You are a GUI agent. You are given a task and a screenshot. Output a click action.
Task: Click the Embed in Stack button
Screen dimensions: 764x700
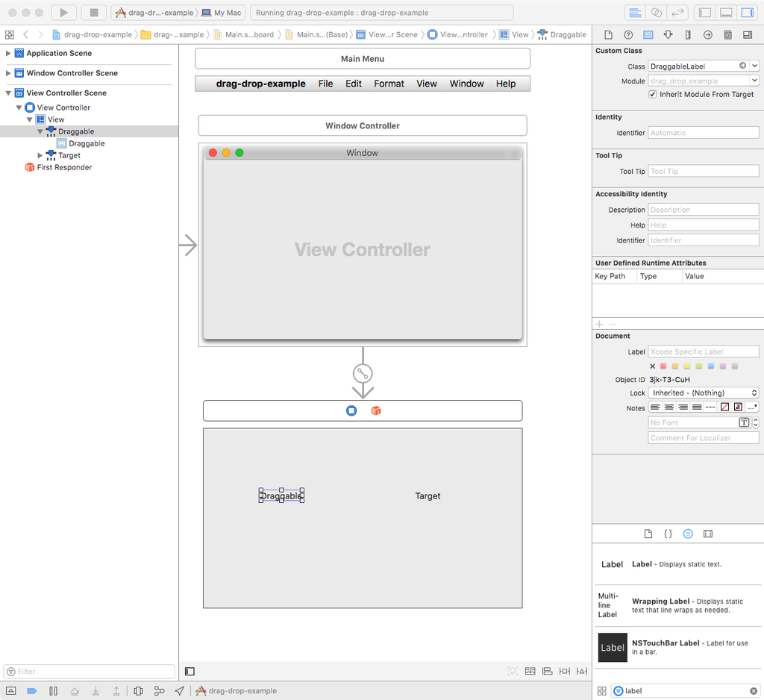click(x=530, y=671)
